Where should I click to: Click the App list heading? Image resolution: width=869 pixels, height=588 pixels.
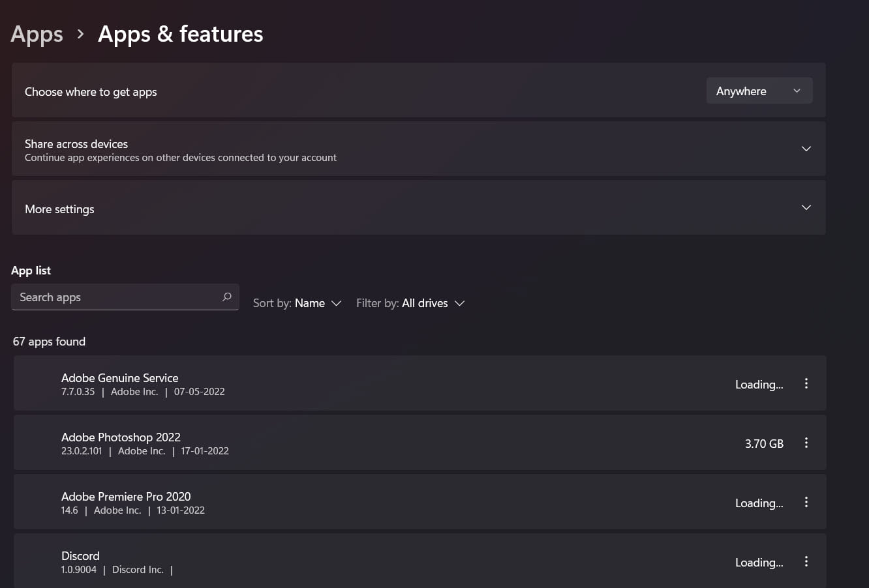(31, 271)
